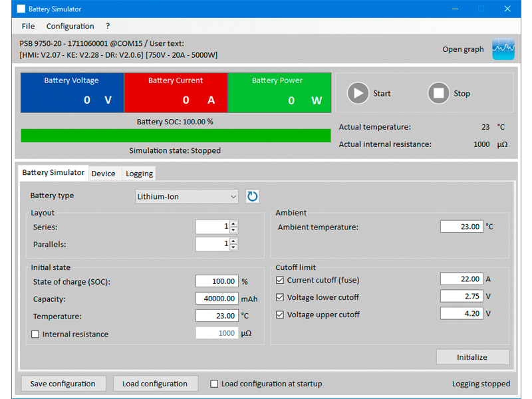Switch to the Logging tab

pos(139,174)
